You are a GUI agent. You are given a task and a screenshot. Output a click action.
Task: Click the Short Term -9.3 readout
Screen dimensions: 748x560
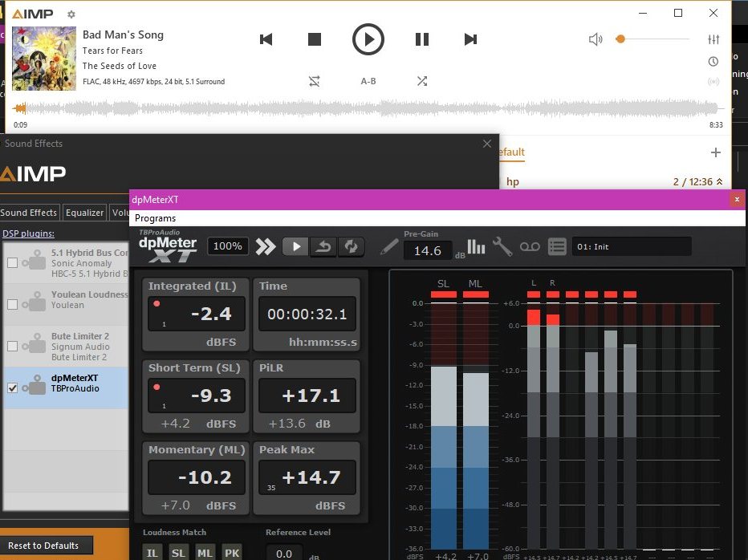click(x=197, y=396)
